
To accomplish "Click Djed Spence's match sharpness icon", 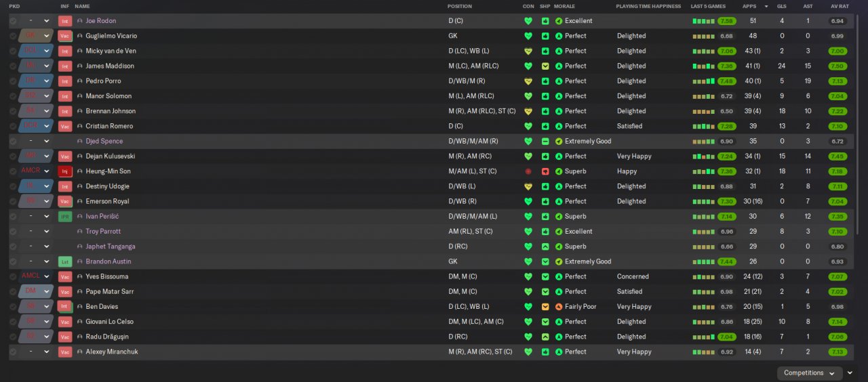I will click(545, 142).
